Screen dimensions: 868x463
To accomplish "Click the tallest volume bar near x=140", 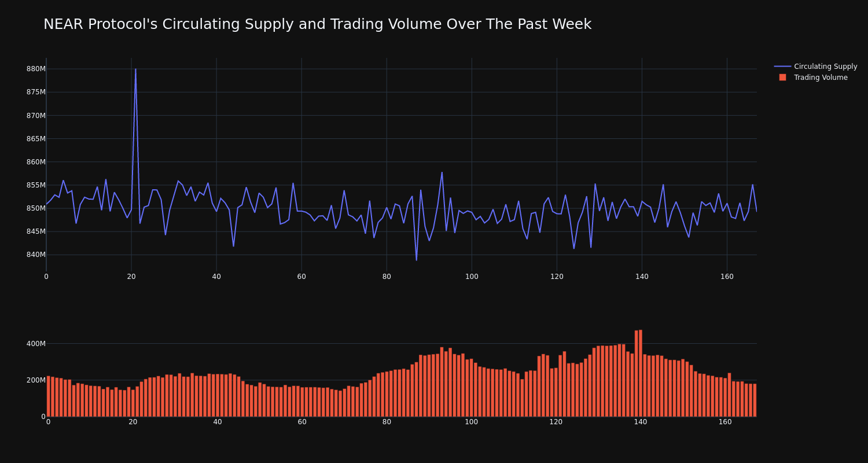I will tap(641, 373).
